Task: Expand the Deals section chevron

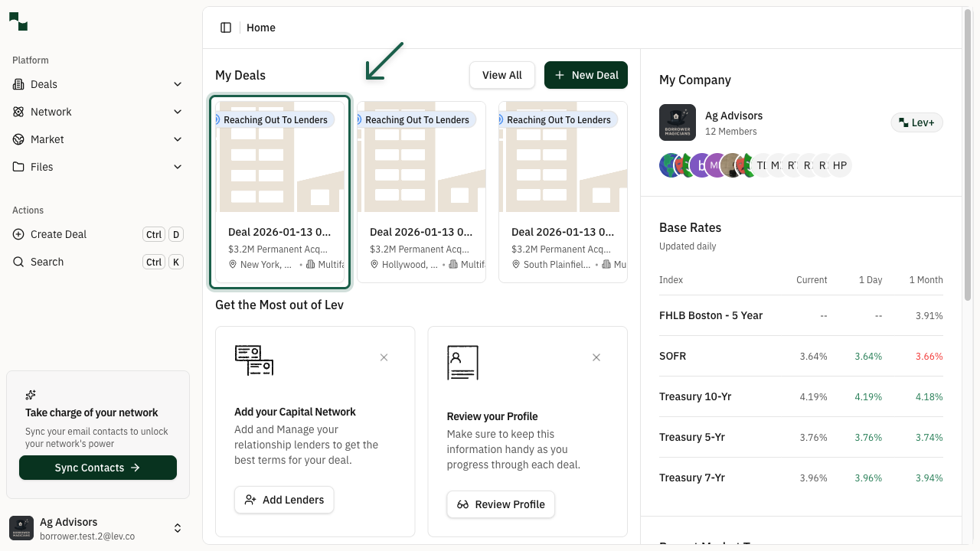Action: tap(178, 84)
